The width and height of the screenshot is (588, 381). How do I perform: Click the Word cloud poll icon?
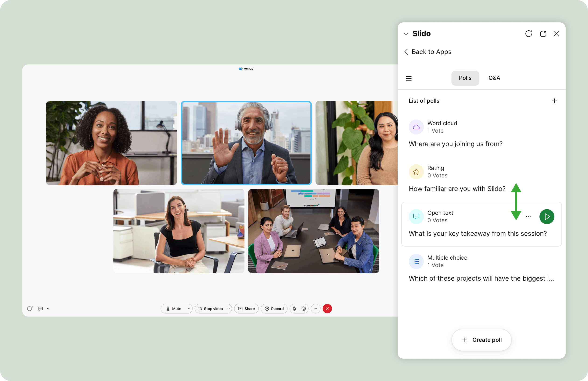coord(415,127)
